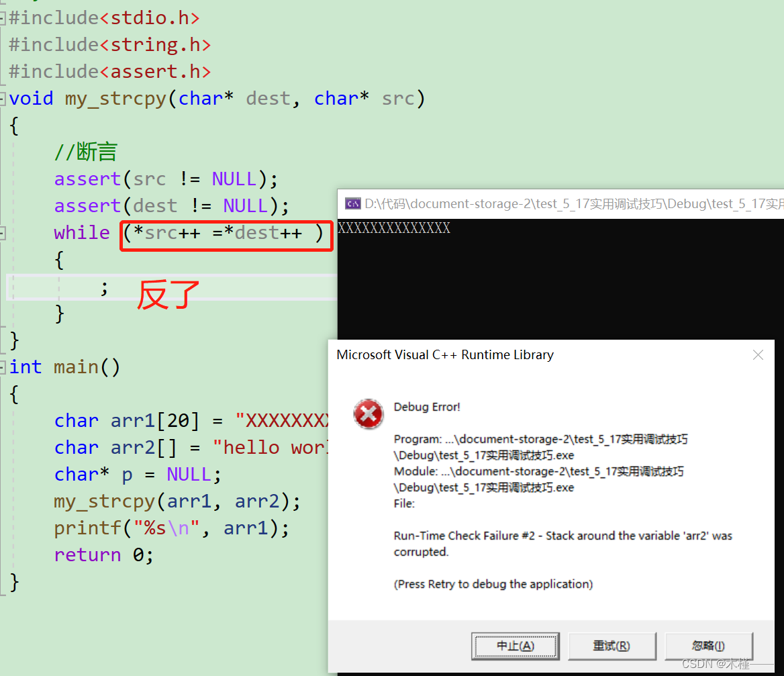Screen dimensions: 784x676
Task: Click the while keyword
Action: (82, 233)
